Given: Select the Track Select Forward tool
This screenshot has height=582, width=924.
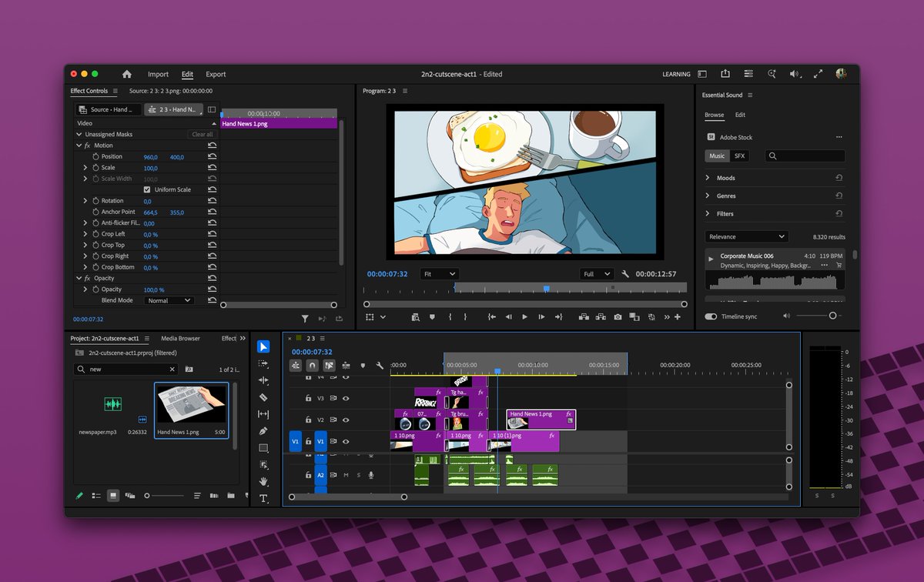Looking at the screenshot, I should (263, 363).
